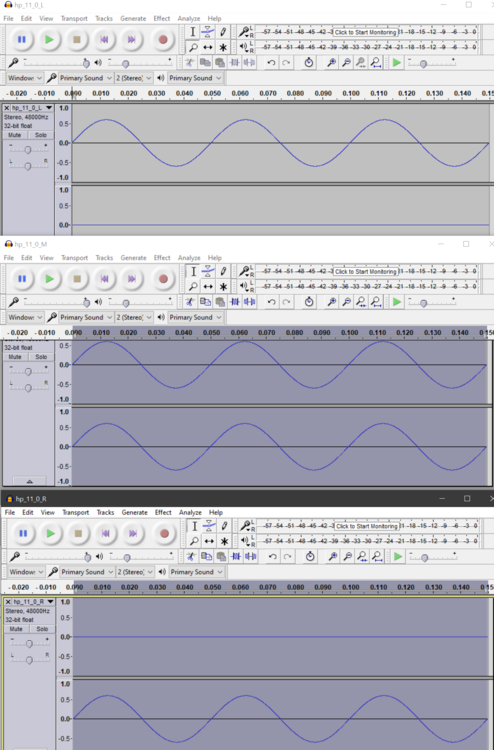The height and width of the screenshot is (750, 494).
Task: Click Zoom In icon in hp_11_0_L edit toolbar
Action: (331, 63)
